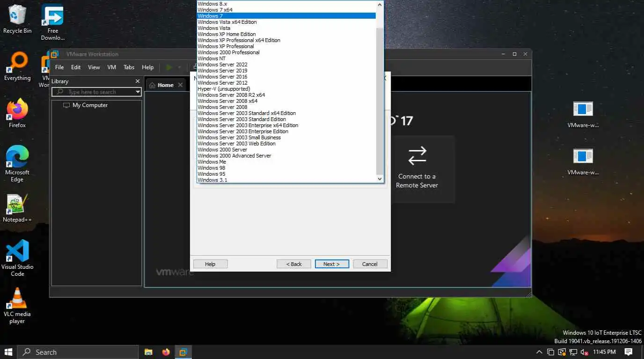This screenshot has height=359, width=644.
Task: Launch Firefox from the desktop
Action: [x=17, y=113]
